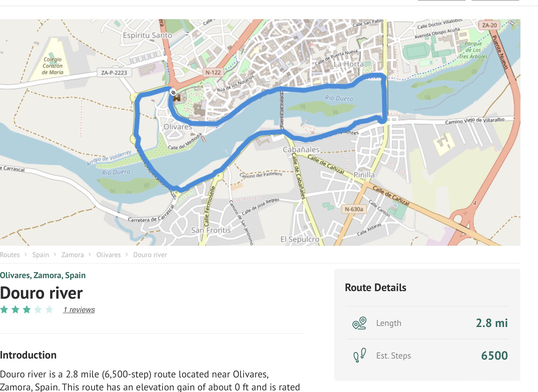538x392 pixels.
Task: Click the Est. Steps footprints icon
Action: 359,355
